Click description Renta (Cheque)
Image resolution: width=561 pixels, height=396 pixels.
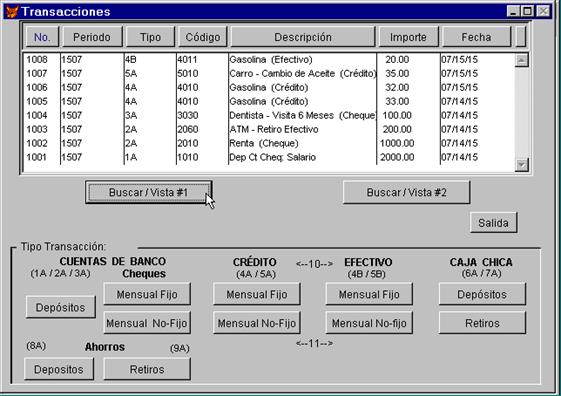click(x=264, y=143)
